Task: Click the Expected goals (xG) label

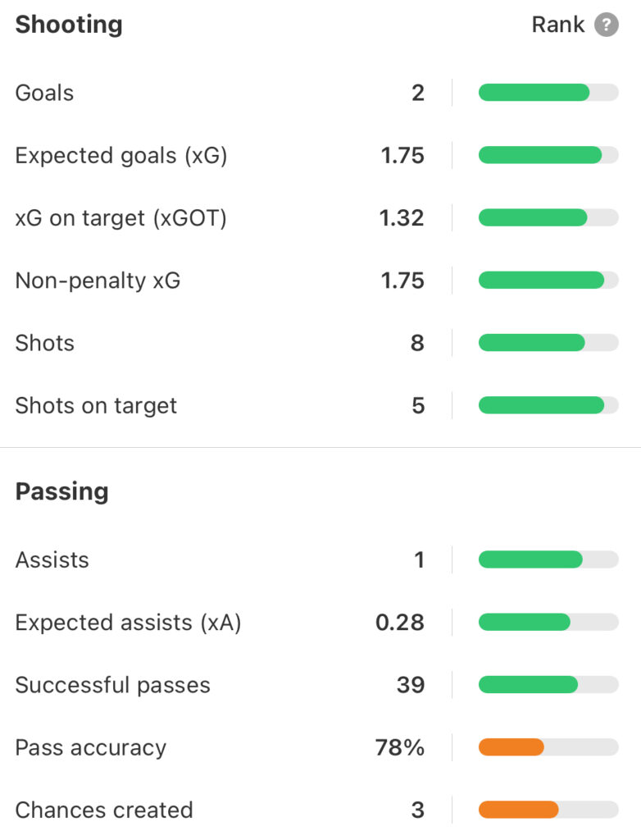Action: [121, 156]
